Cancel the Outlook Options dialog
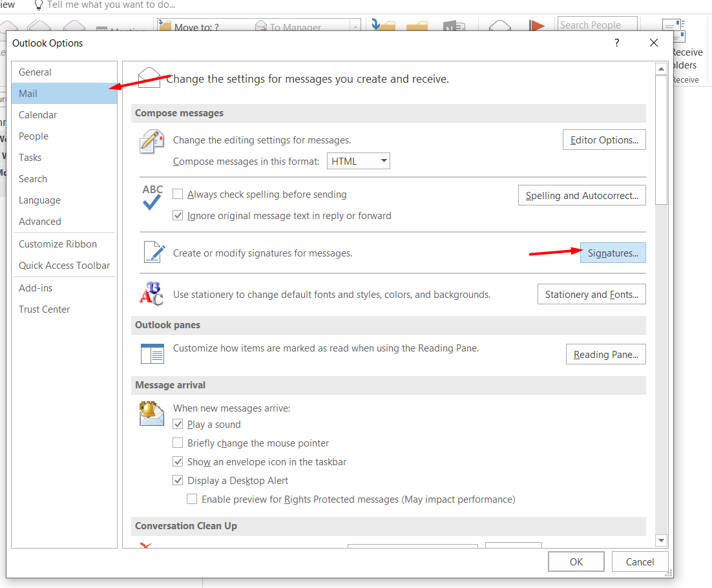The width and height of the screenshot is (712, 588). pyautogui.click(x=640, y=562)
